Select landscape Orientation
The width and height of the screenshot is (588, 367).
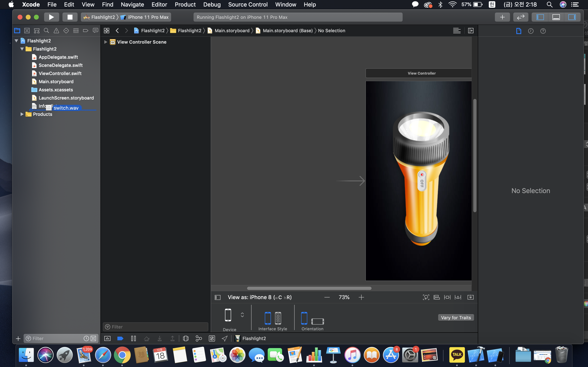click(317, 321)
